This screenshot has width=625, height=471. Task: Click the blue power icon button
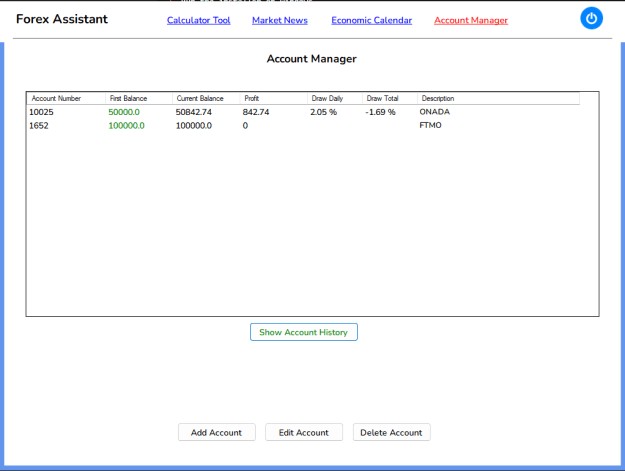pos(591,18)
